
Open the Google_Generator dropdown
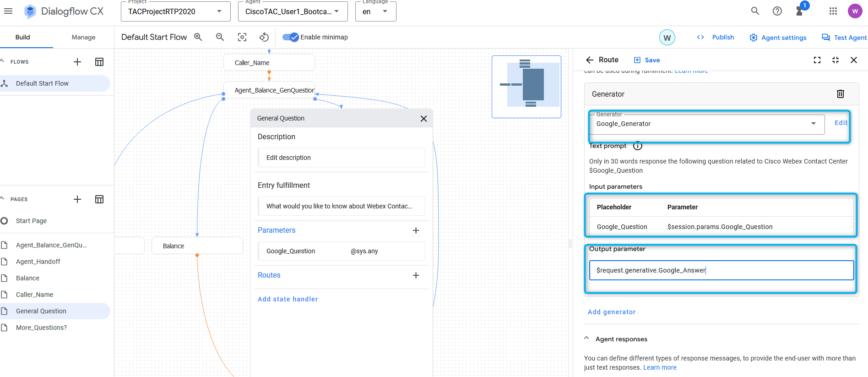tap(707, 124)
